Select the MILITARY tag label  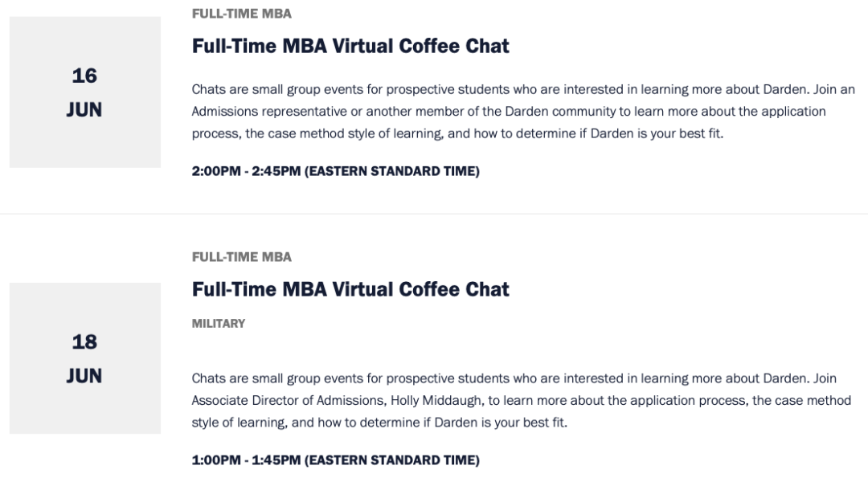[x=219, y=324]
